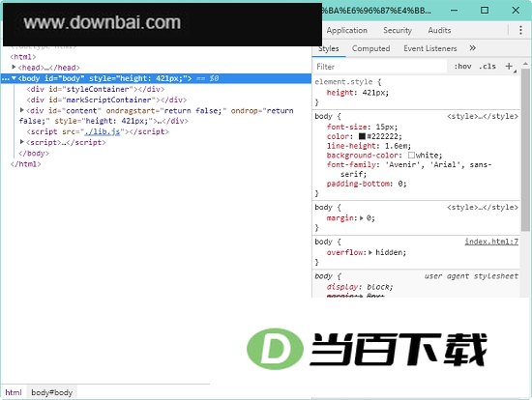Expand the inline script node
The width and height of the screenshot is (532, 400).
tap(22, 142)
